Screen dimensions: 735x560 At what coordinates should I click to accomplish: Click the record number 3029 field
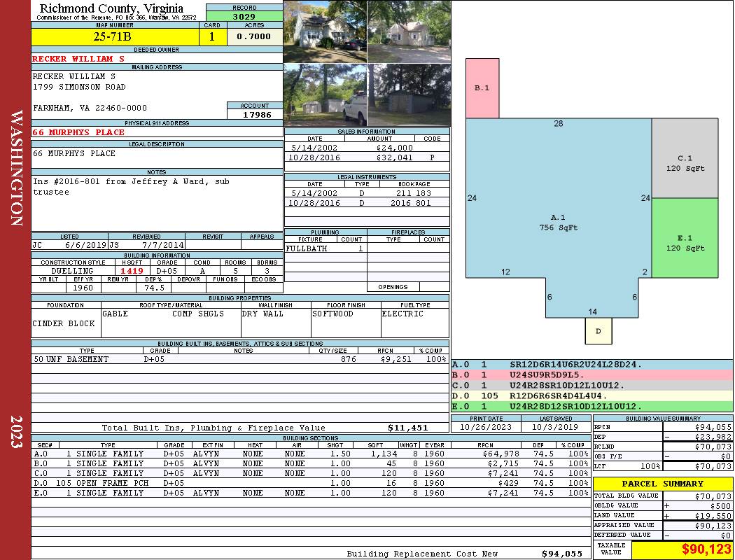244,16
